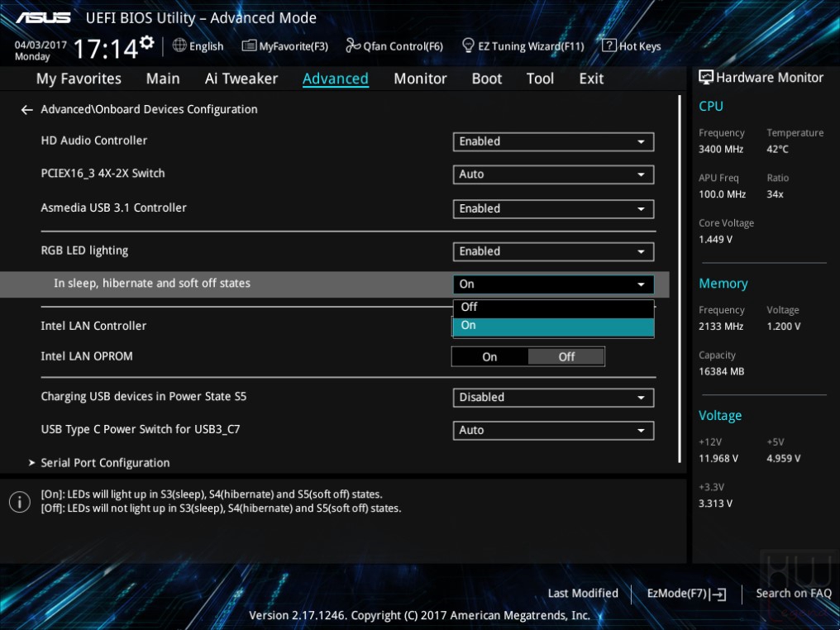
Task: Click the MyFavorite list icon
Action: tap(249, 45)
